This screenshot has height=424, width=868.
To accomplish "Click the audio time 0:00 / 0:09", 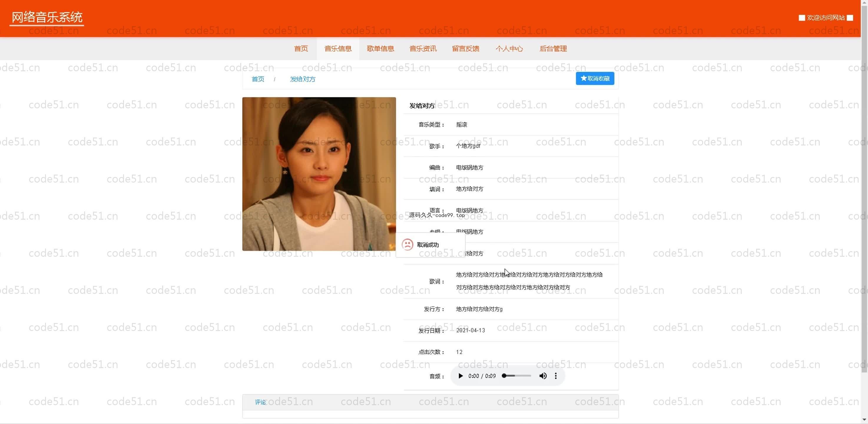I will point(482,376).
